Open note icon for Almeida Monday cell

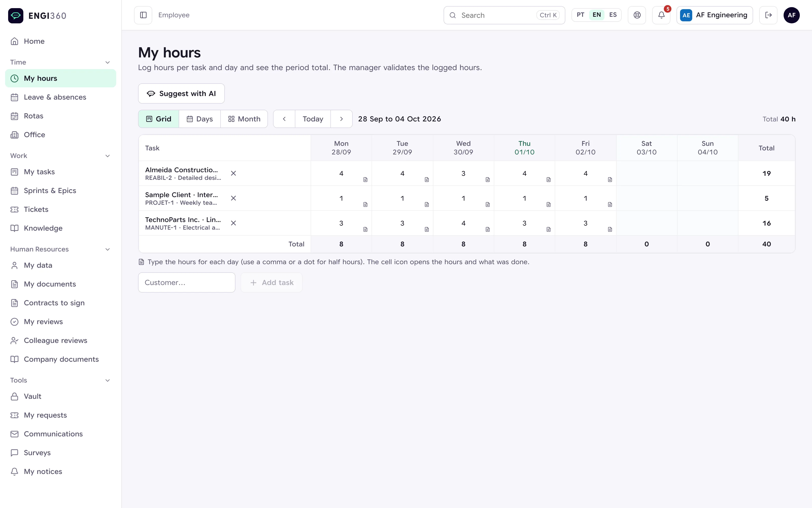pyautogui.click(x=365, y=180)
